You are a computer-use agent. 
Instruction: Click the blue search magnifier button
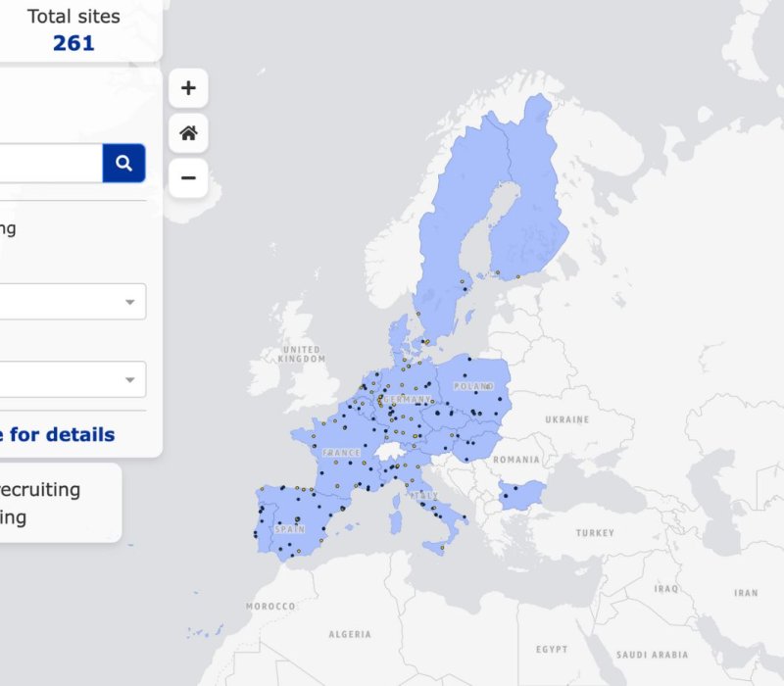[x=124, y=163]
